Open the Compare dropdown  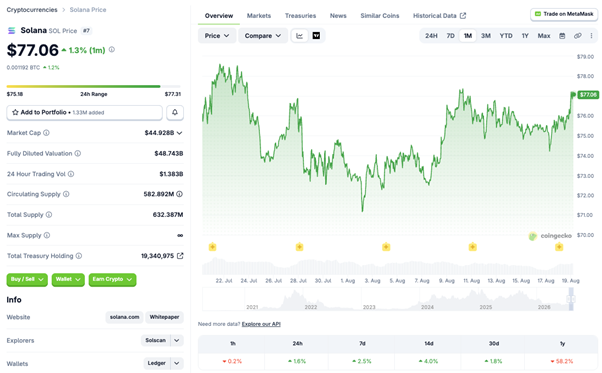tap(263, 36)
